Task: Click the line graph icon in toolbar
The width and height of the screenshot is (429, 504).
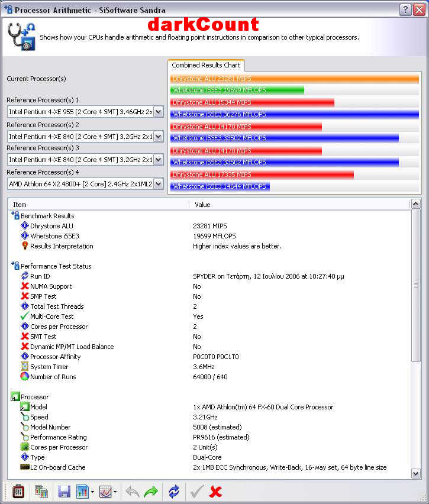Action: [105, 492]
